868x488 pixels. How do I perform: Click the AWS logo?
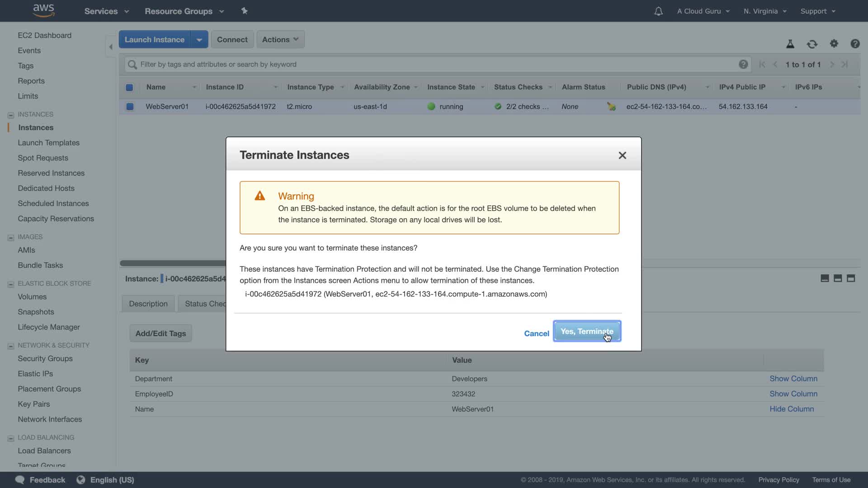pyautogui.click(x=44, y=10)
